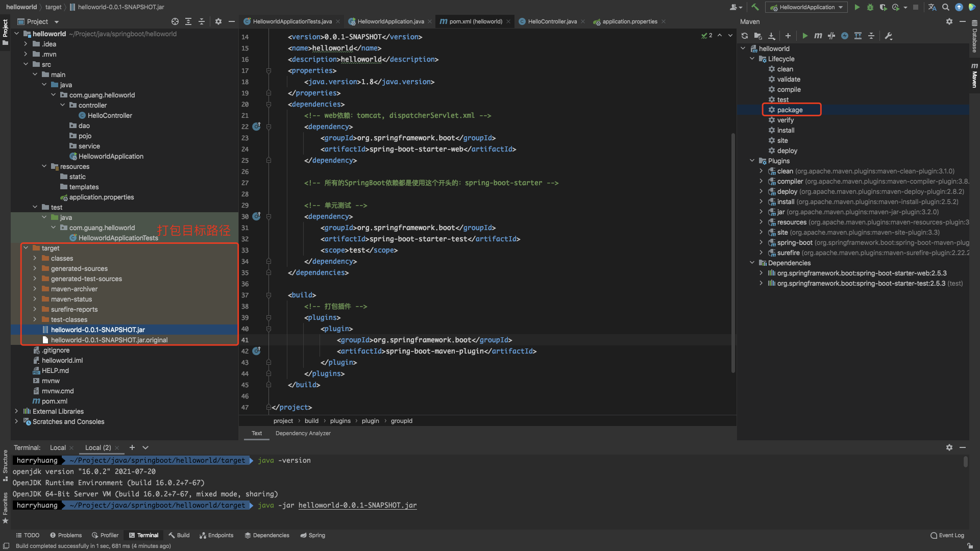Open Dependency Analyzer tab
This screenshot has width=980, height=551.
(303, 433)
